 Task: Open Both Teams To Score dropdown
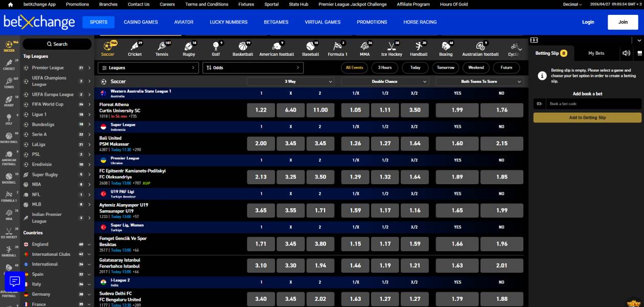pyautogui.click(x=479, y=81)
